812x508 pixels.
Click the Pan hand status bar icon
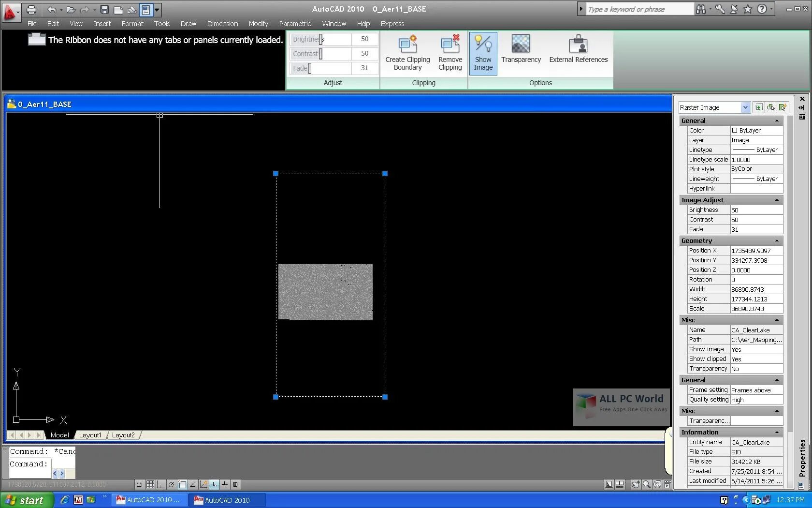point(636,484)
